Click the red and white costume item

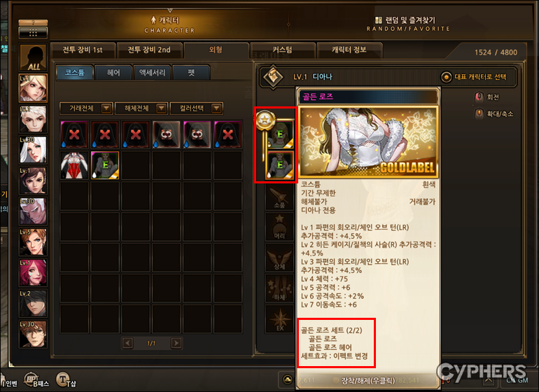click(74, 165)
